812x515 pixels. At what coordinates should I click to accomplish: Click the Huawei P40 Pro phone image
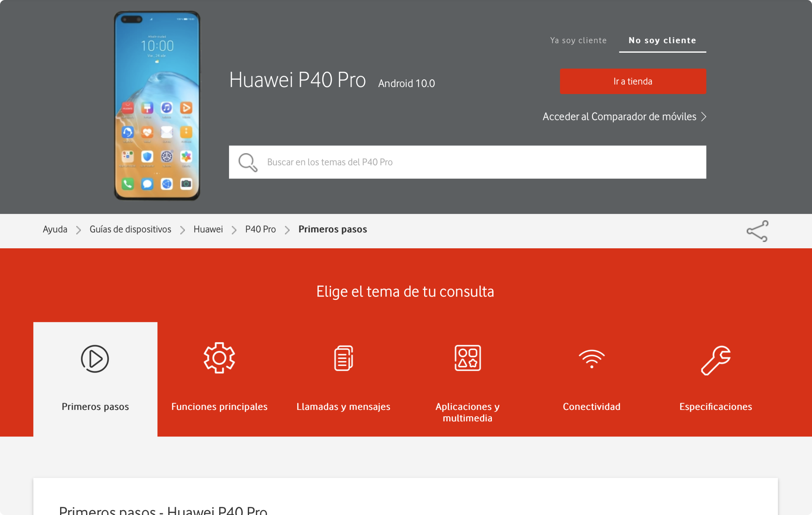[x=157, y=106]
